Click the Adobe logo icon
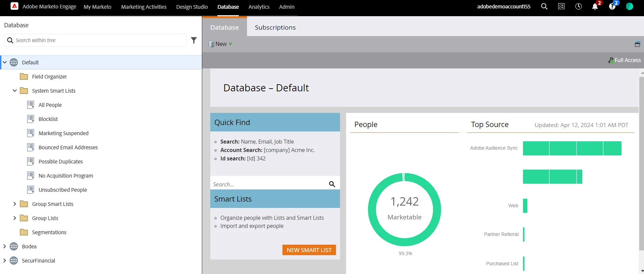 [x=14, y=6]
